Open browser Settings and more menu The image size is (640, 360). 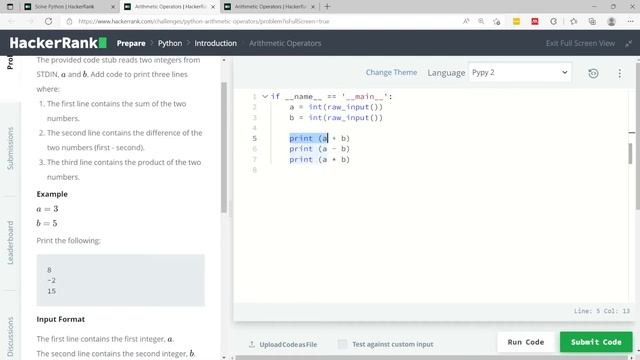(x=630, y=21)
